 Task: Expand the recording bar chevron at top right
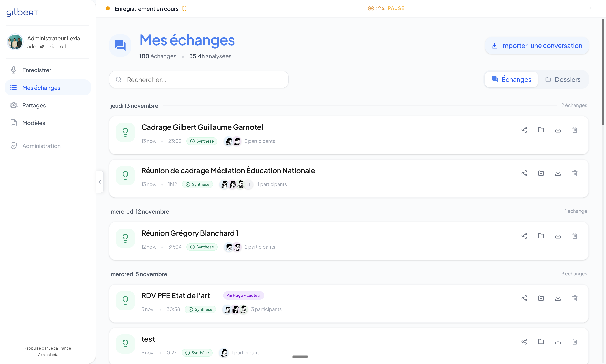tap(590, 9)
